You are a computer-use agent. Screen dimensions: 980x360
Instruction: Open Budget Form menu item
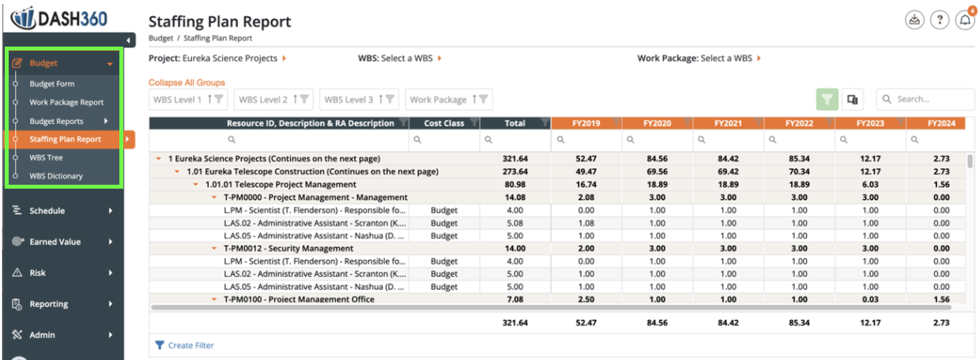(x=52, y=84)
